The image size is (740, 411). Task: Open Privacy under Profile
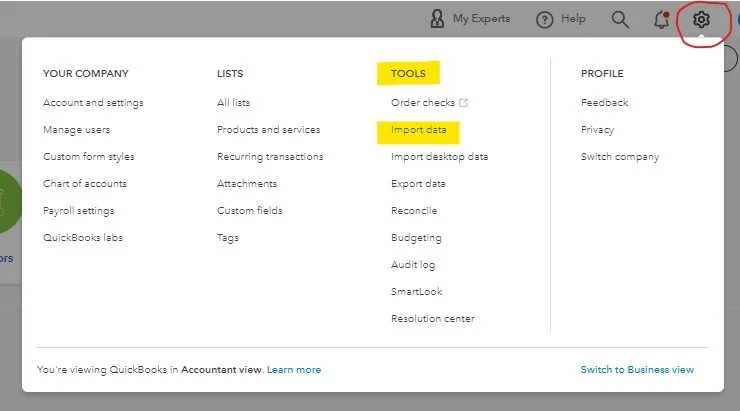point(597,130)
